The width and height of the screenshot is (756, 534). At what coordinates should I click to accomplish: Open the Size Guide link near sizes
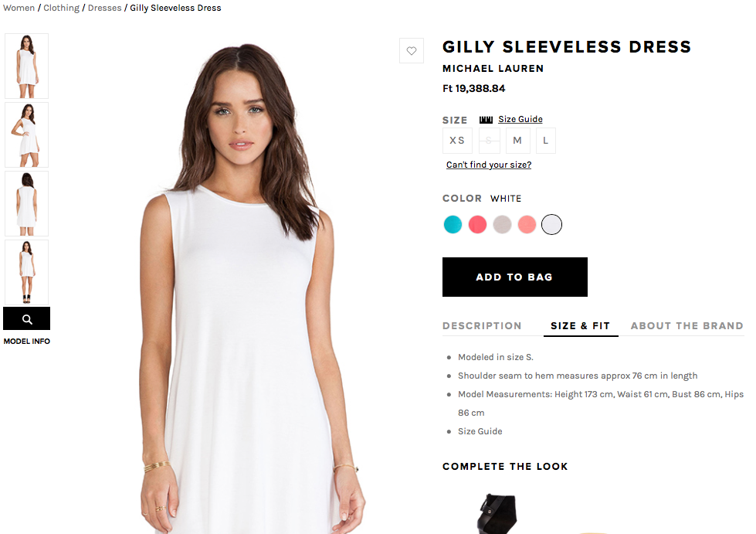coord(520,119)
